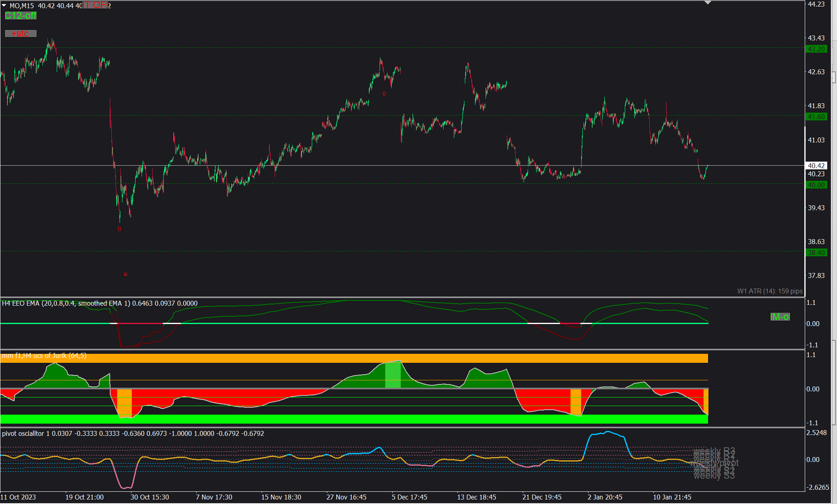This screenshot has width=837, height=504.
Task: Click the mm f1,H4 ucs of Jurik label
Action: (44, 355)
